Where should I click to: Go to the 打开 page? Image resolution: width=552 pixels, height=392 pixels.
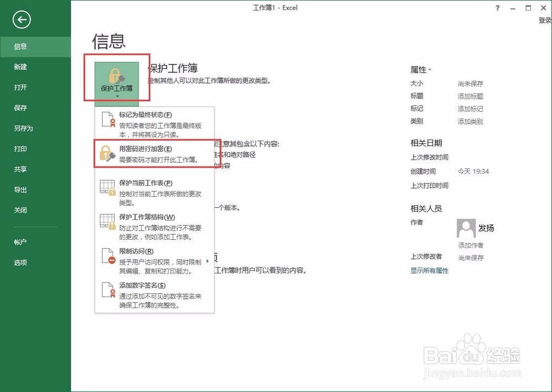pyautogui.click(x=35, y=87)
